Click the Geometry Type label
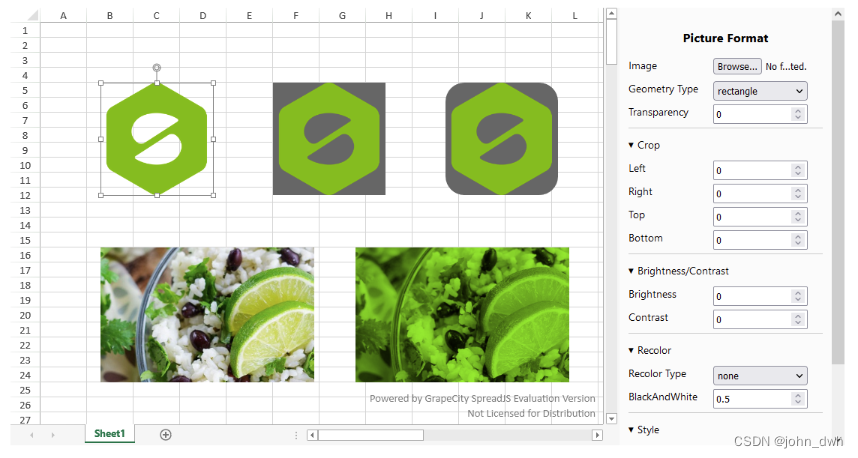 663,89
